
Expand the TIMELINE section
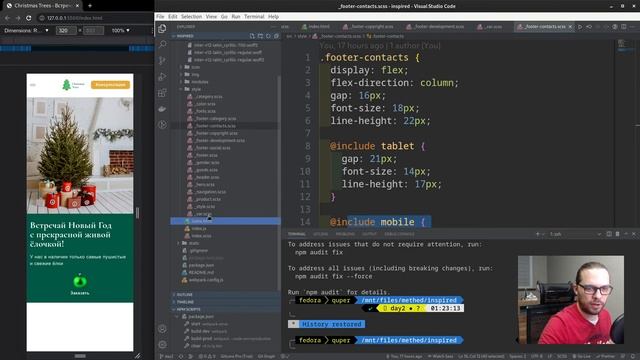226,302
